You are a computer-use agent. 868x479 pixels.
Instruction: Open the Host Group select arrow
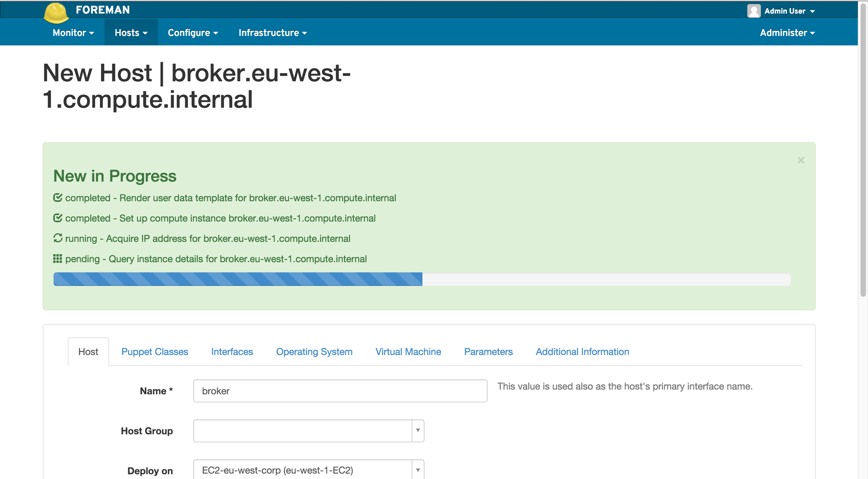418,431
